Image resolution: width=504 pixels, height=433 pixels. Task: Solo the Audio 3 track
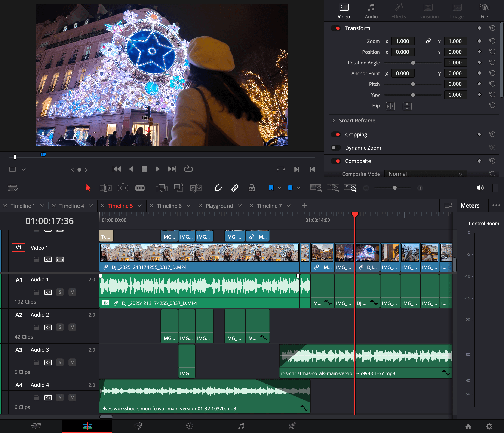(x=60, y=362)
